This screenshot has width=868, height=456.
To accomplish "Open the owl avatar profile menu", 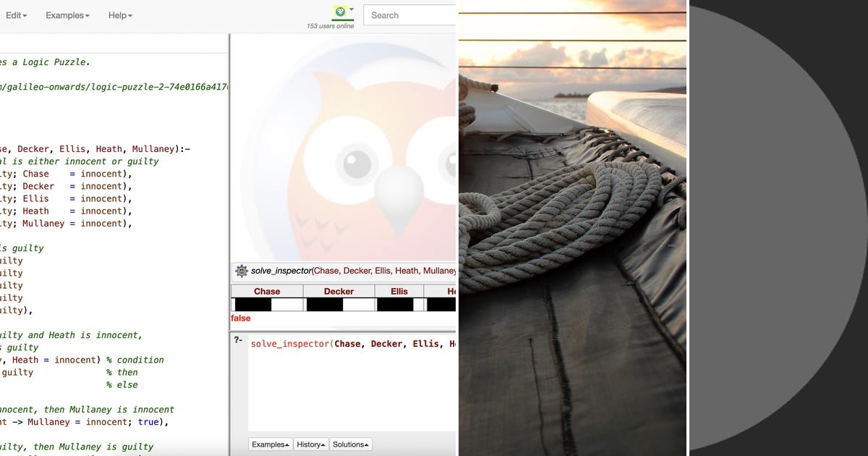I will pos(340,13).
